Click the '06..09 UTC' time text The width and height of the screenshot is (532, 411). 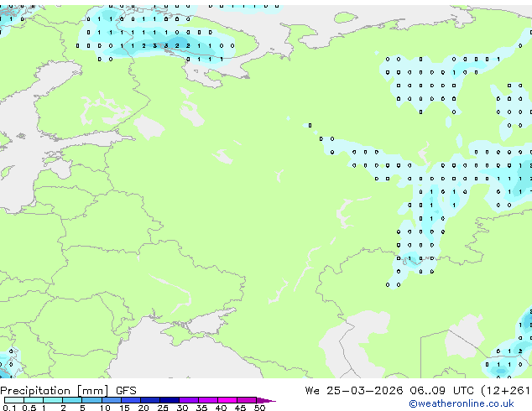(441, 391)
